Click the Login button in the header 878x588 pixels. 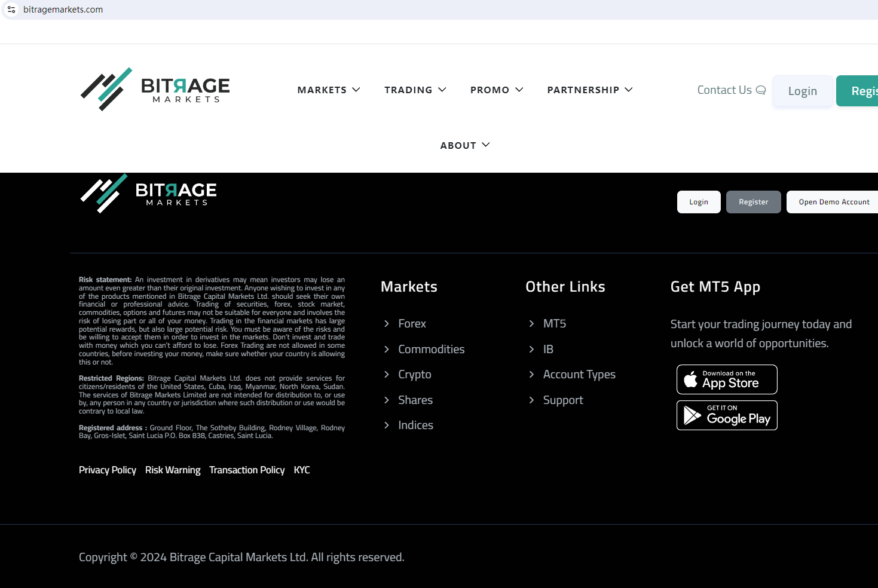tap(802, 91)
